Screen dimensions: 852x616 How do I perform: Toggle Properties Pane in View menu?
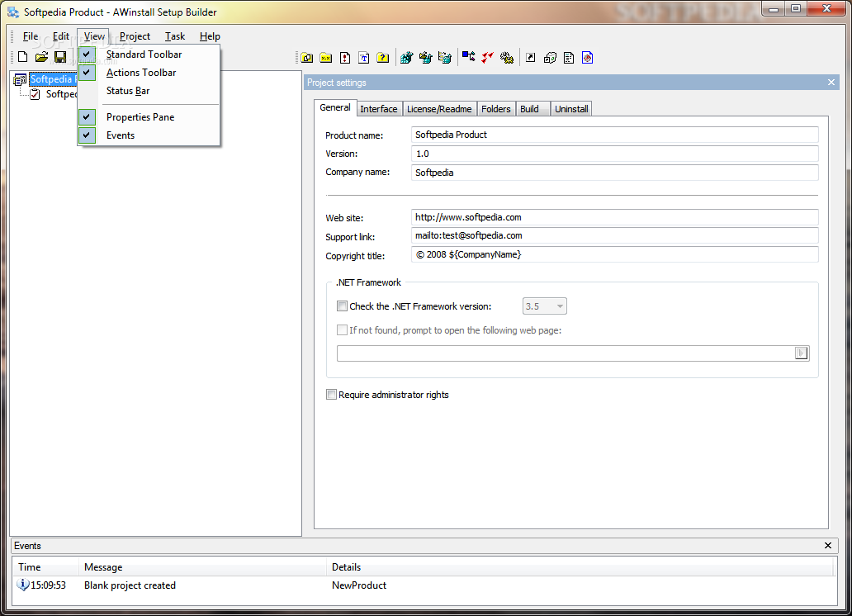(x=149, y=117)
